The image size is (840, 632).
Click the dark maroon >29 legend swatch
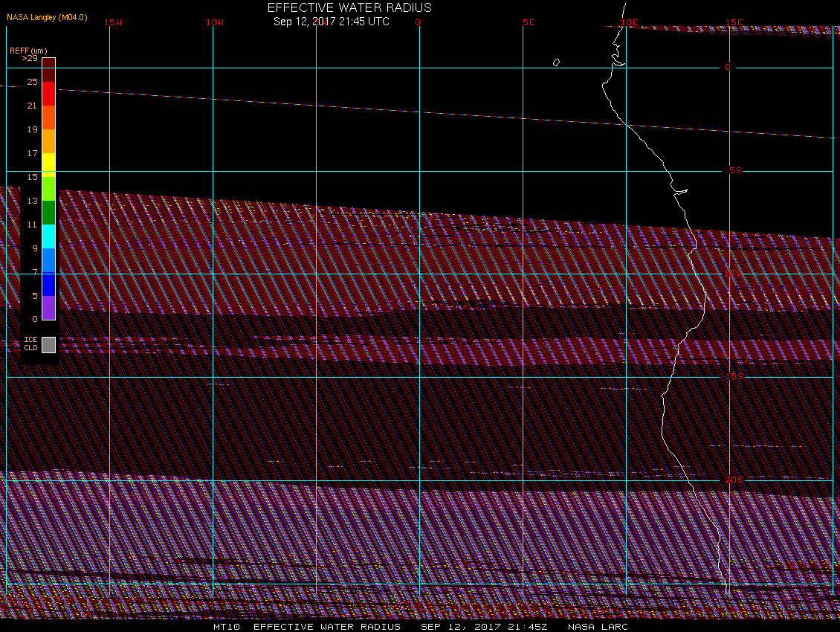pyautogui.click(x=49, y=70)
